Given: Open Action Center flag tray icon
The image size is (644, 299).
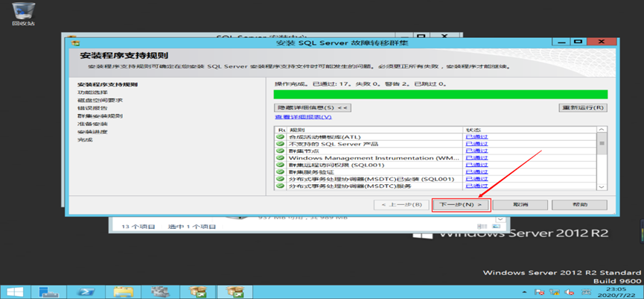Looking at the screenshot, I should click(540, 292).
